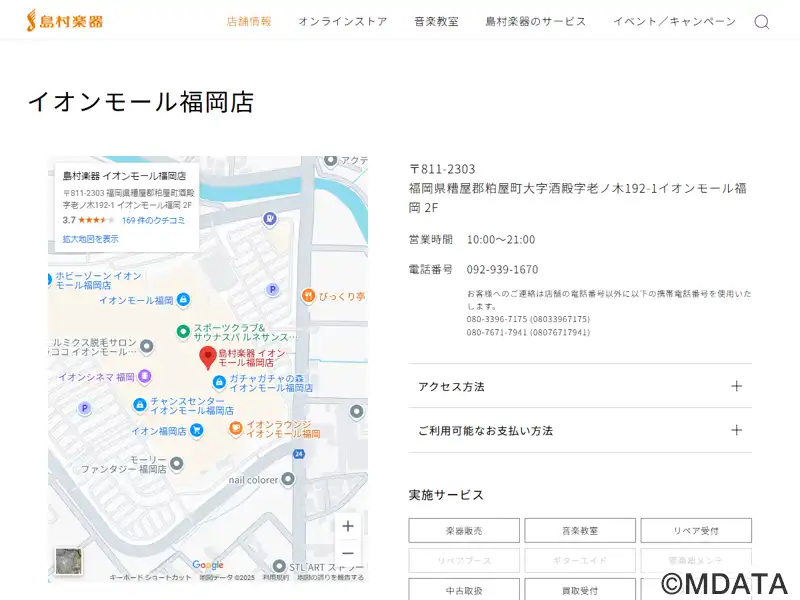The width and height of the screenshot is (800, 600).
Task: Click the イオンラウンジ cafe marker
Action: click(x=235, y=428)
